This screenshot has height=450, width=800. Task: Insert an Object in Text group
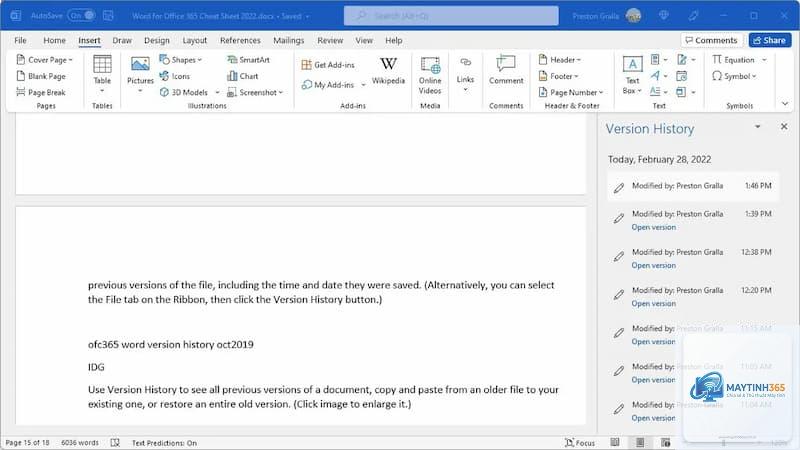pyautogui.click(x=686, y=92)
